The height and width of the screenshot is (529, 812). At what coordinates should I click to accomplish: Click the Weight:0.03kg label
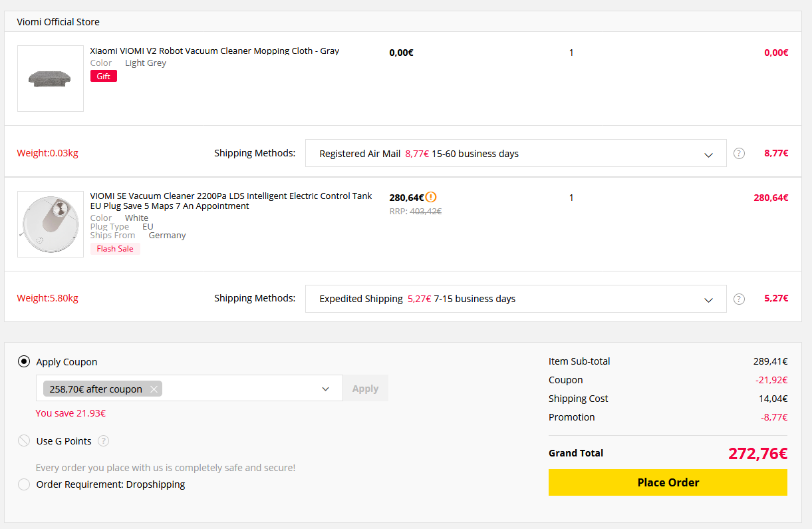point(47,153)
